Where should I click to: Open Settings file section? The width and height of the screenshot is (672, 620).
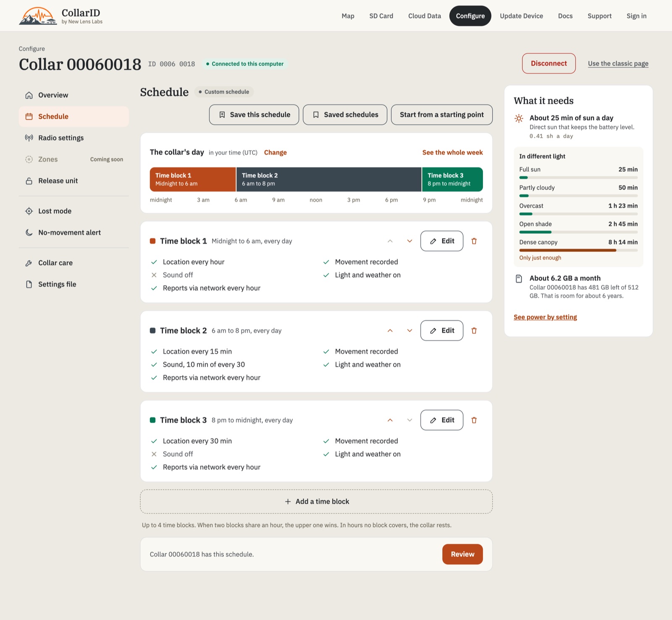pyautogui.click(x=73, y=284)
